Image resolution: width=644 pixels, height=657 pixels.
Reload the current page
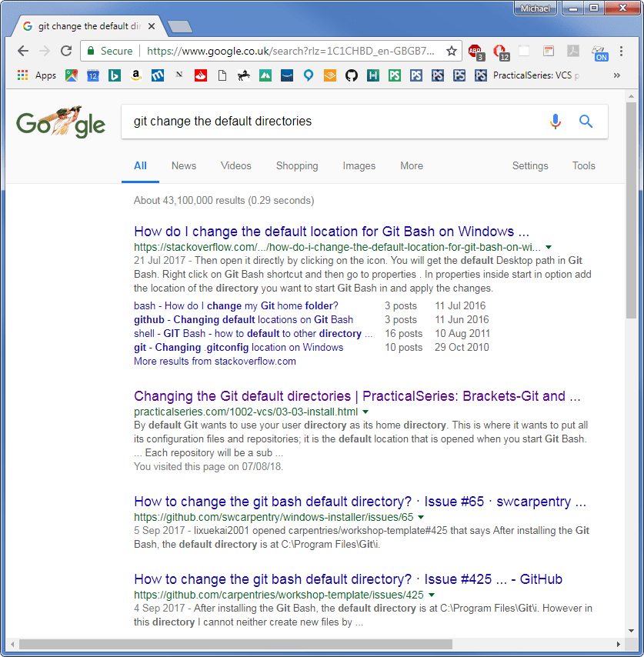coord(66,51)
